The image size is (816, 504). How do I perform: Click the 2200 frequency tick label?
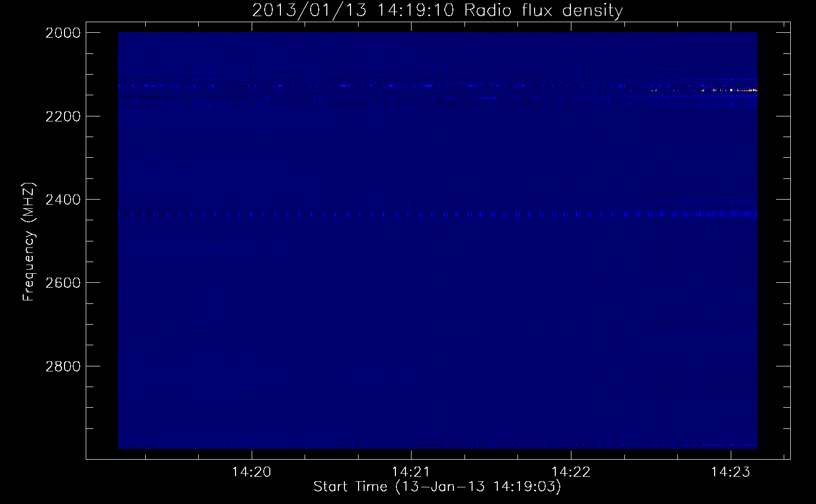point(63,116)
